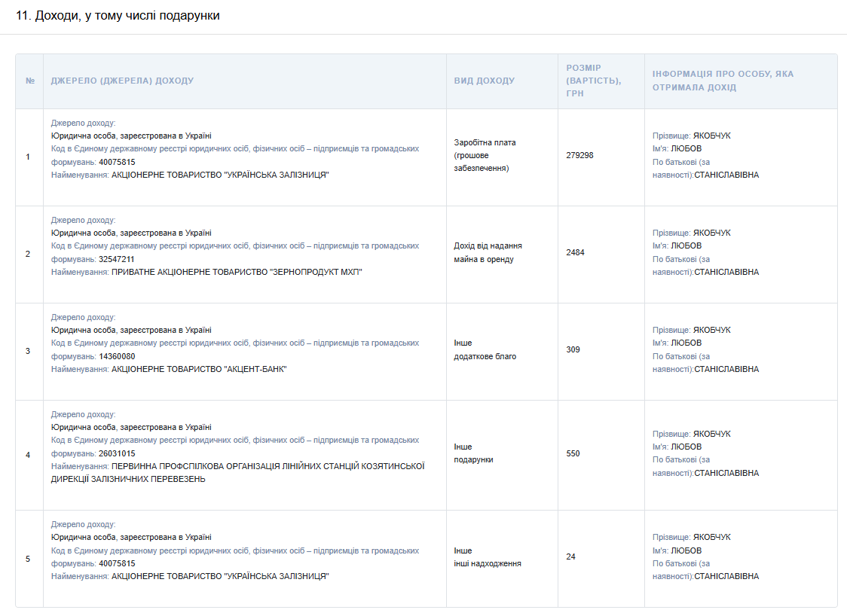The image size is (847, 616).
Task: Select the amount value 550
Action: (573, 453)
